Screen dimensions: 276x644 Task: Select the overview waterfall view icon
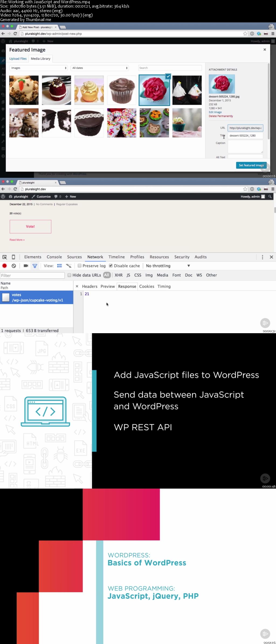[69, 266]
